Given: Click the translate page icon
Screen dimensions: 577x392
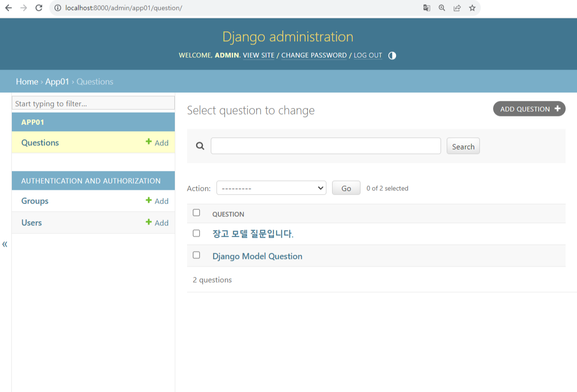Looking at the screenshot, I should point(427,8).
